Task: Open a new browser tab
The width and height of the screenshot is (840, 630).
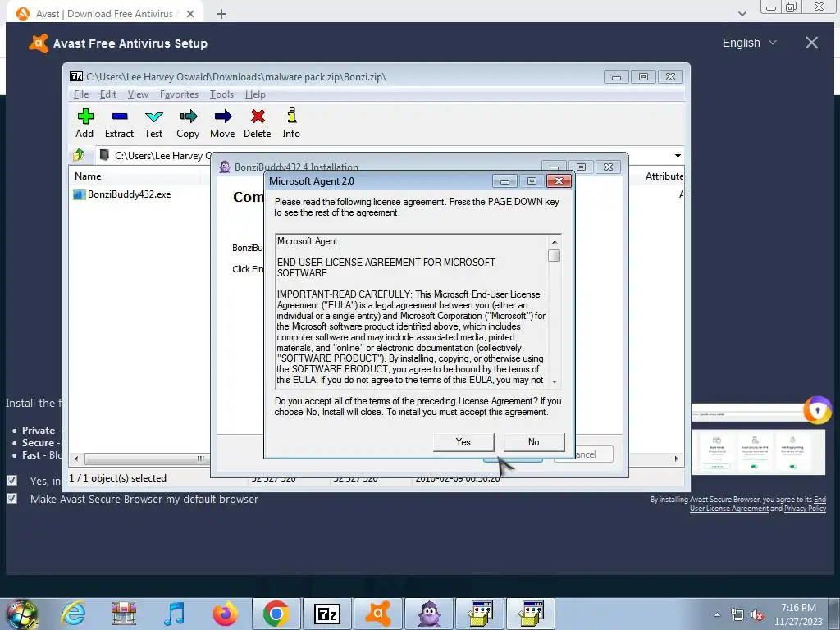Action: tap(221, 14)
